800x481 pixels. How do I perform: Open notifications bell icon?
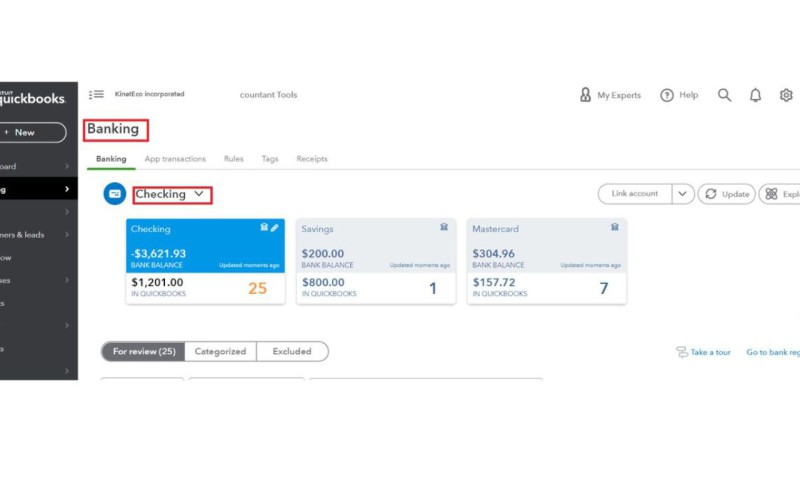tap(756, 95)
